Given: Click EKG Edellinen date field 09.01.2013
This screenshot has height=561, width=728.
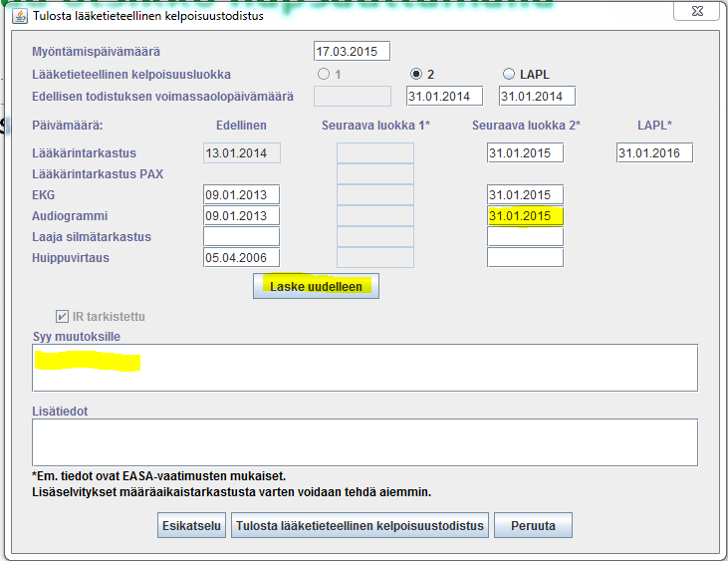Looking at the screenshot, I should click(241, 194).
